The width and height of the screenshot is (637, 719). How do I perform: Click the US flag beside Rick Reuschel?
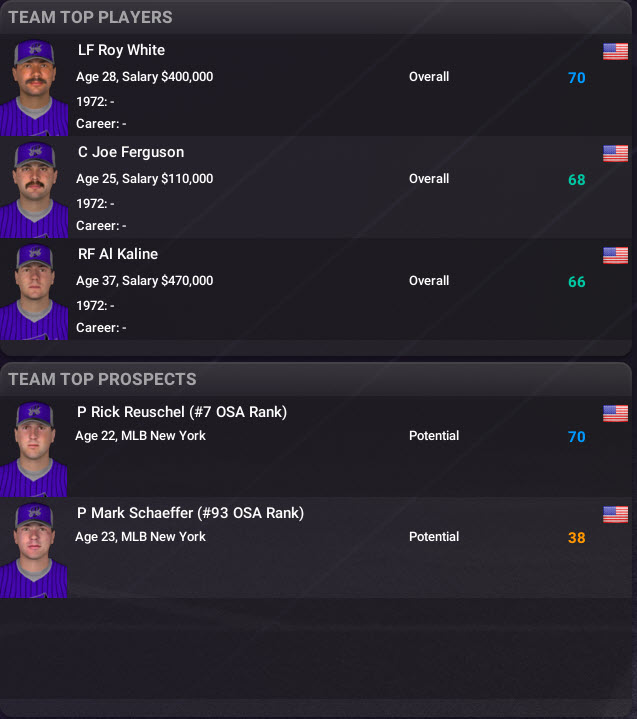tap(615, 413)
